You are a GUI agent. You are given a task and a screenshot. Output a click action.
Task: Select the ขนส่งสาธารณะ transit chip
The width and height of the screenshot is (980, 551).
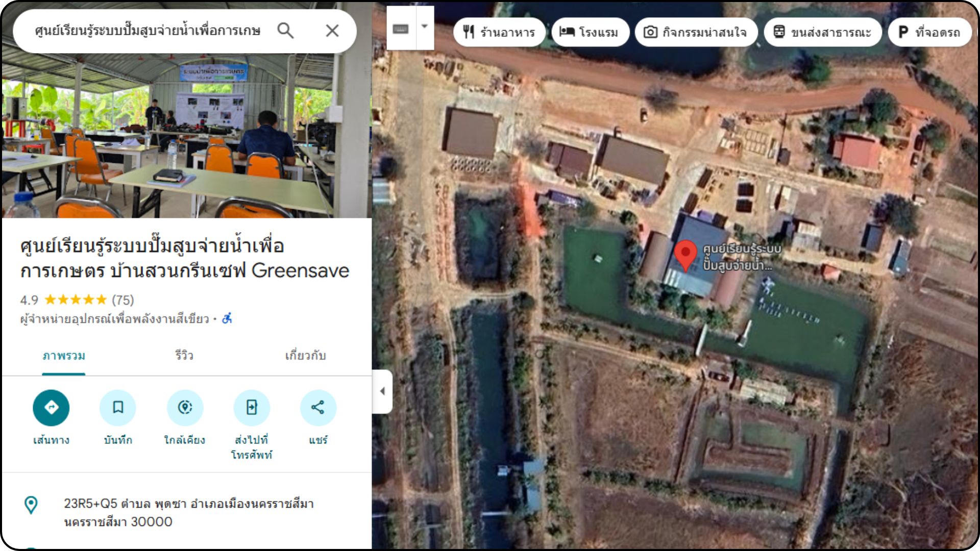click(x=823, y=32)
